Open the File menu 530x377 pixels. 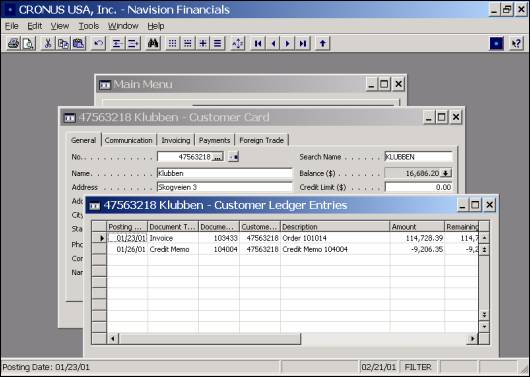click(x=11, y=26)
